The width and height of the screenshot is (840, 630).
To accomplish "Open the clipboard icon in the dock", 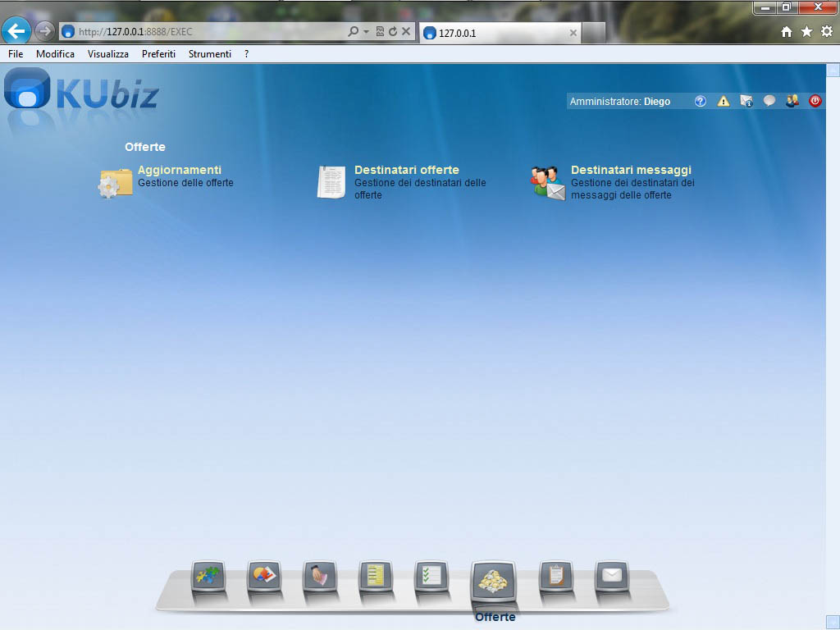I will click(555, 576).
